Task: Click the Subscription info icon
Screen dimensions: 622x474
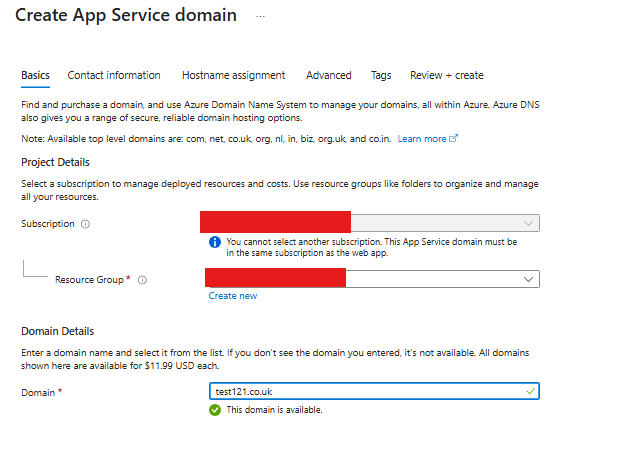Action: [x=85, y=224]
